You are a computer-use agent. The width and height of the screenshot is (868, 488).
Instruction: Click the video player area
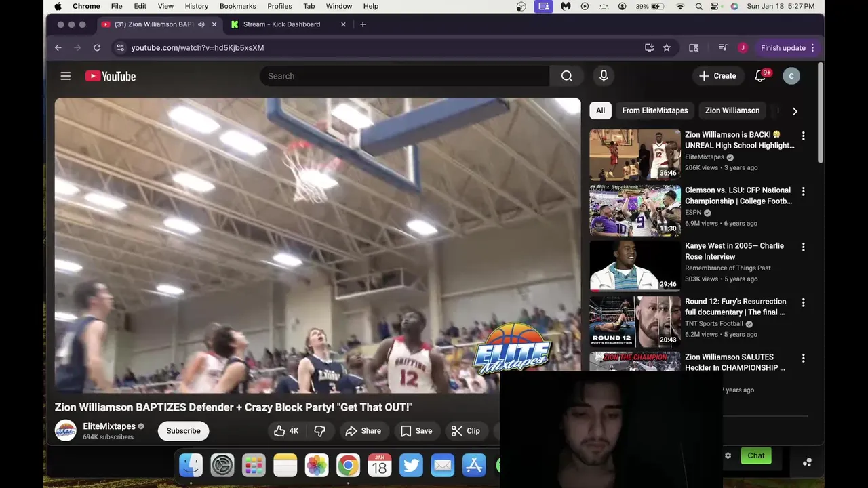coord(317,245)
